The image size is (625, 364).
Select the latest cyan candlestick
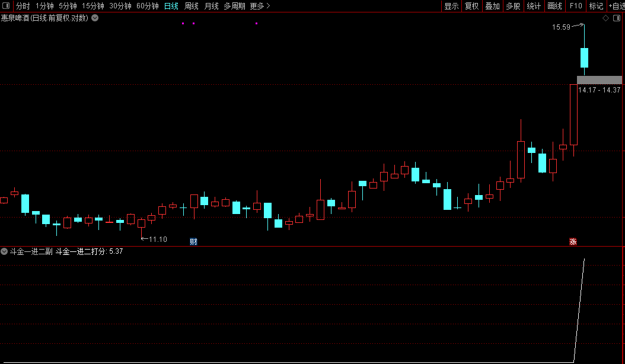pyautogui.click(x=584, y=58)
